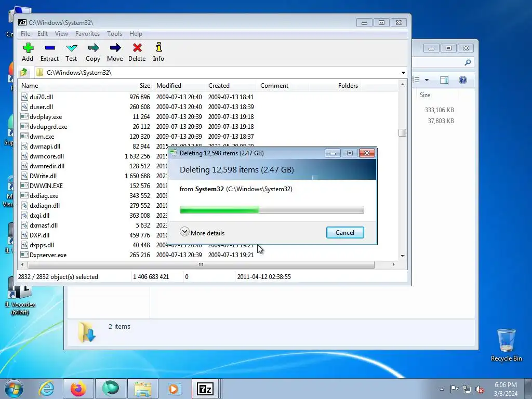This screenshot has width=532, height=399.
Task: Open Windows Media Player taskbar icon
Action: (x=174, y=389)
